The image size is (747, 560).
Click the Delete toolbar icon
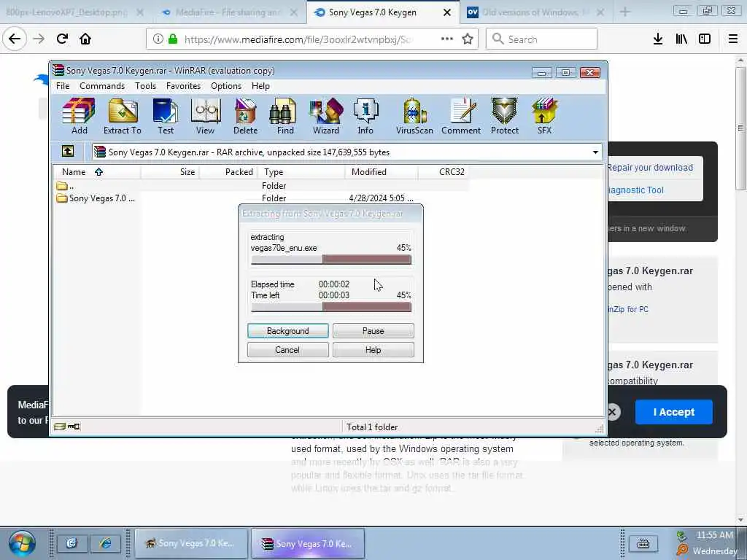coord(245,116)
